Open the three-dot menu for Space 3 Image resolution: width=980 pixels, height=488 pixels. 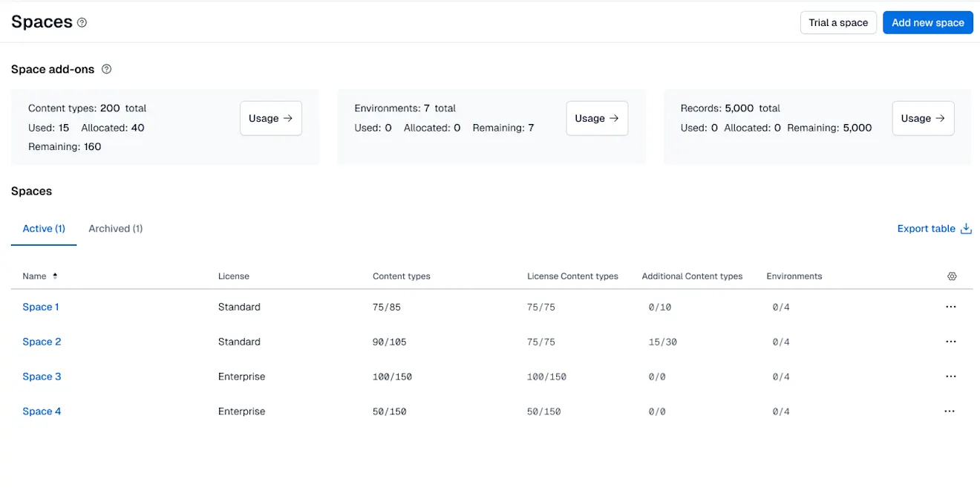tap(950, 377)
